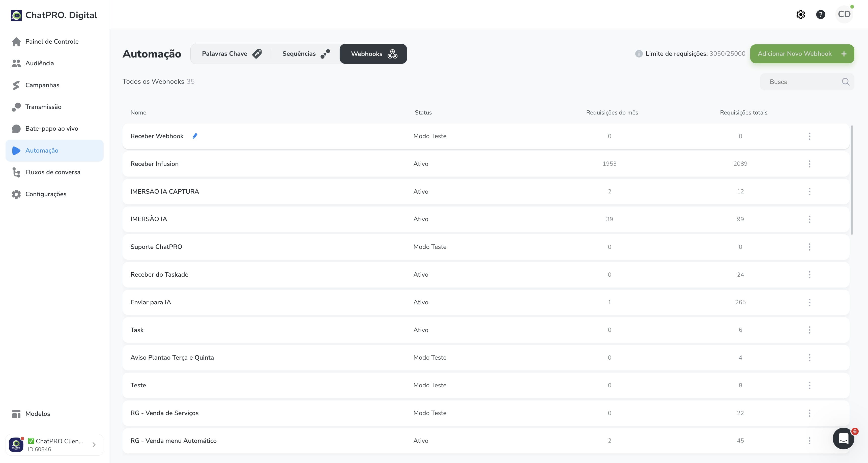The image size is (868, 463).
Task: Open settings gear in top bar
Action: 801,14
